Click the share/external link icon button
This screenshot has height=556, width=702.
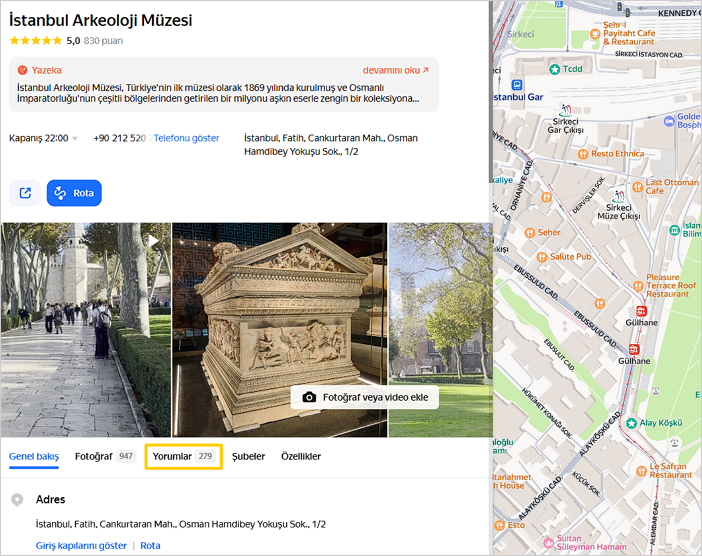[25, 193]
